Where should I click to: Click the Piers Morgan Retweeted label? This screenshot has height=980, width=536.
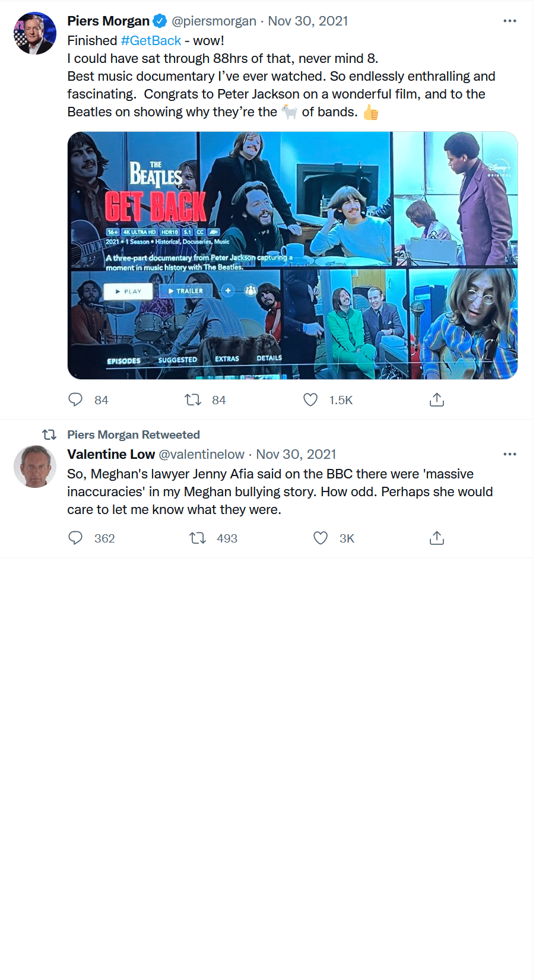click(134, 435)
